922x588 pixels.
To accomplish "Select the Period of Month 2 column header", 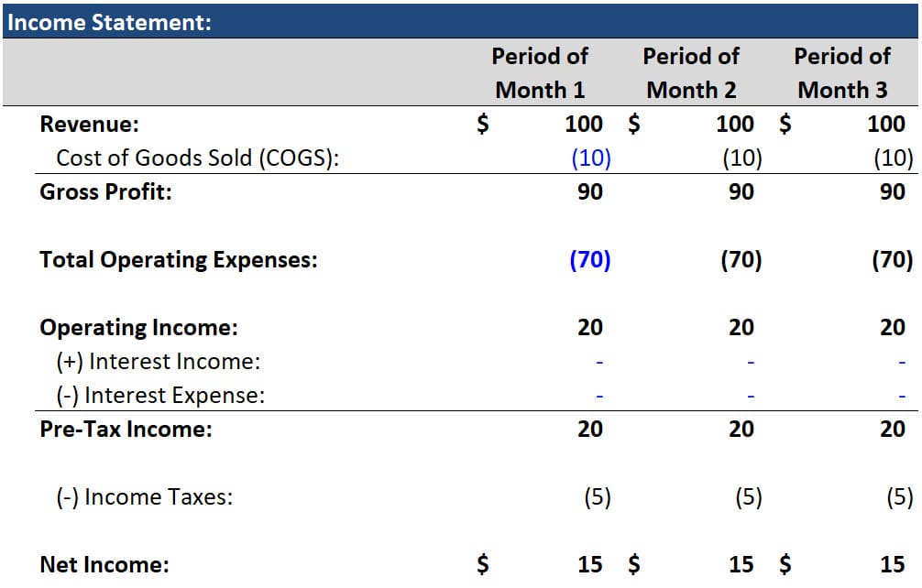I will 692,73.
